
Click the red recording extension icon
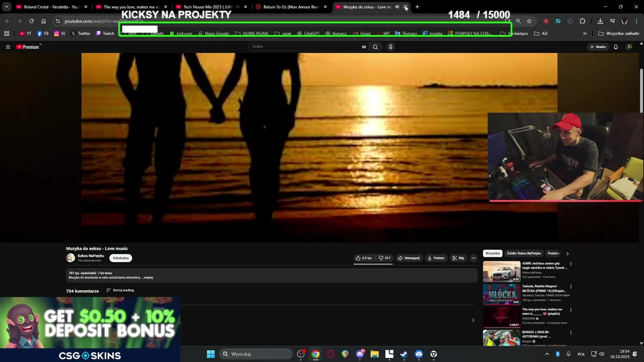pyautogui.click(x=546, y=21)
